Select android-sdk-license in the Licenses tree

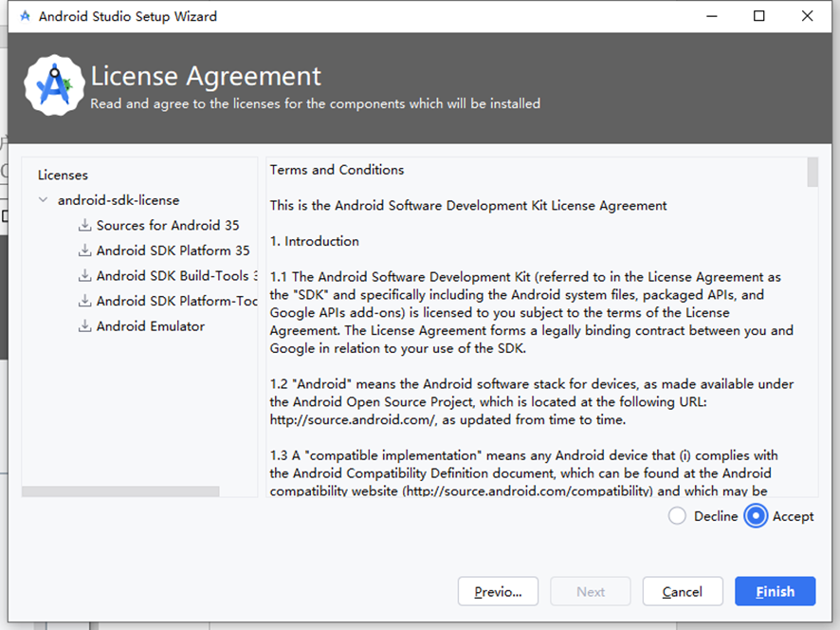[119, 200]
